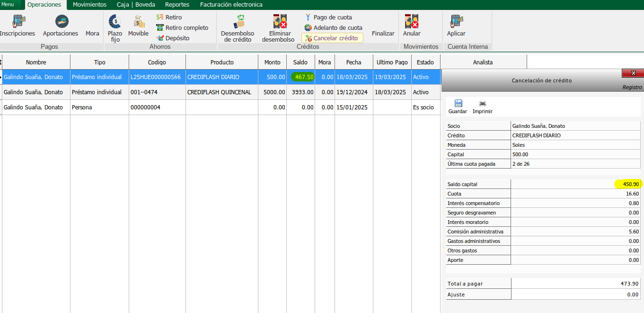Click the Desembolso de crédito icon
Image resolution: width=644 pixels, height=313 pixels.
click(x=238, y=22)
